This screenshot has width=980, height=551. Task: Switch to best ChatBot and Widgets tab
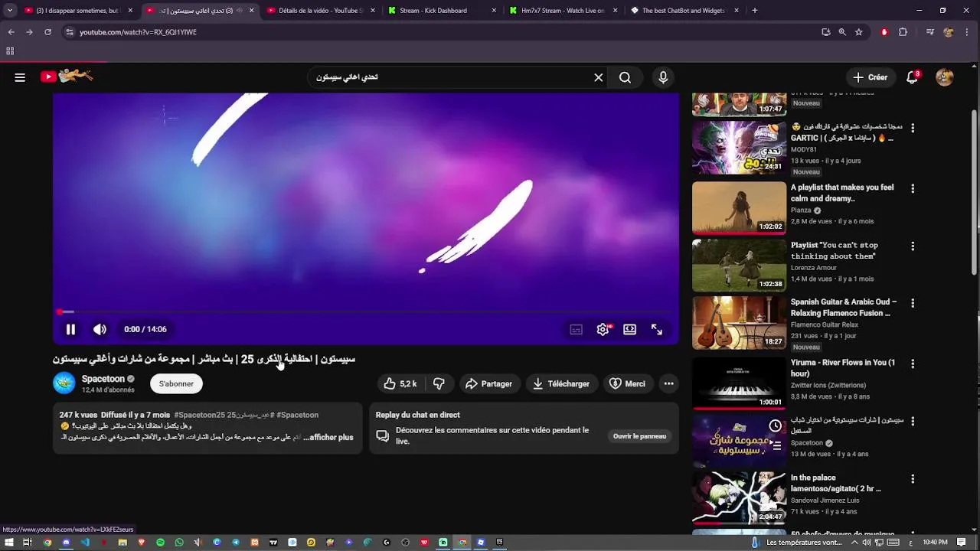(685, 11)
